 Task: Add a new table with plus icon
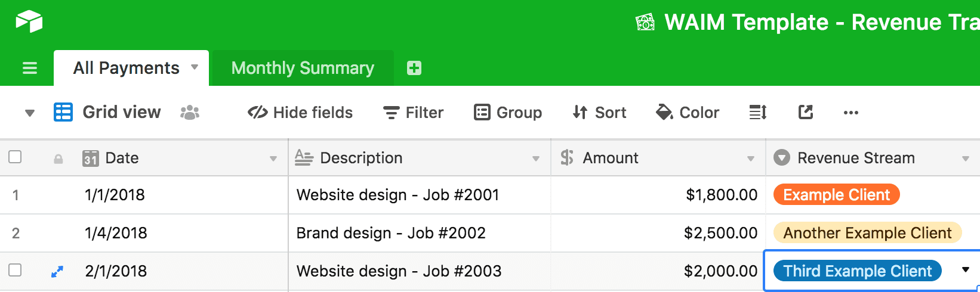414,68
